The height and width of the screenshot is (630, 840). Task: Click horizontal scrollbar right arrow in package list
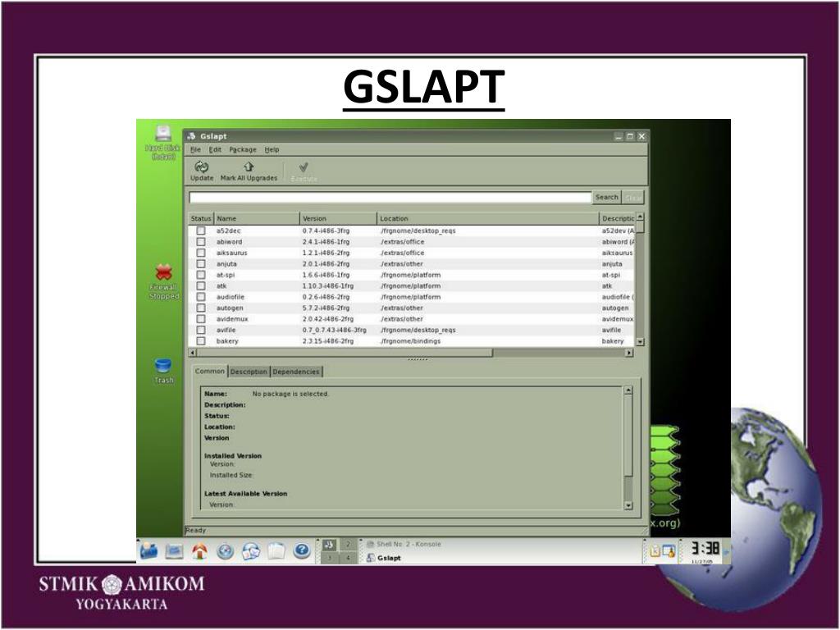click(x=629, y=353)
